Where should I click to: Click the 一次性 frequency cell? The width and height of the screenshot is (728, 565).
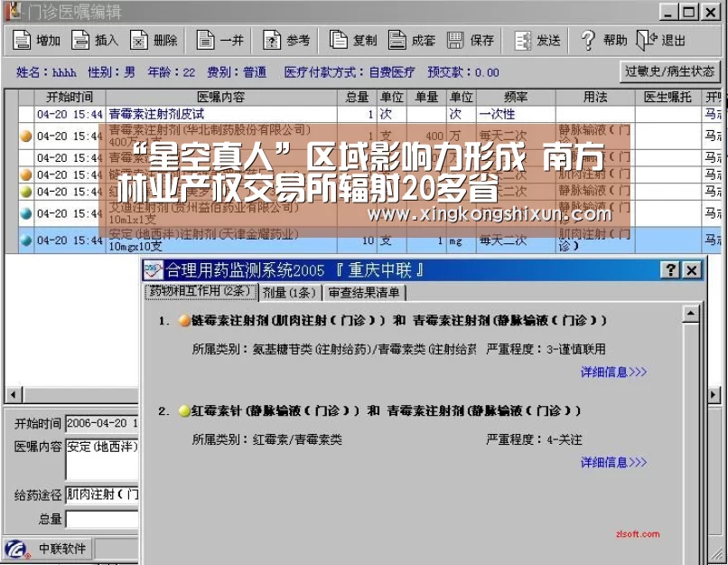pyautogui.click(x=516, y=114)
